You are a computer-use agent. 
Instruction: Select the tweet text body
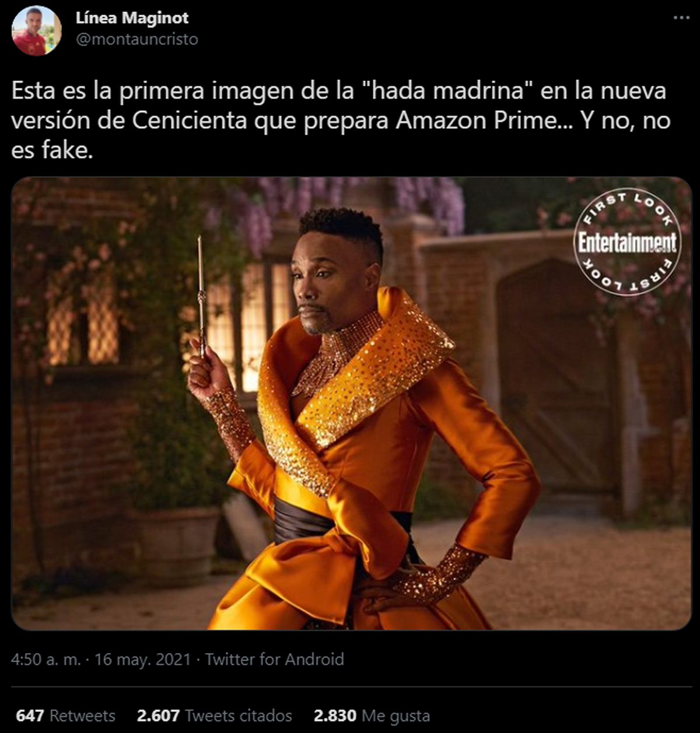tap(341, 121)
